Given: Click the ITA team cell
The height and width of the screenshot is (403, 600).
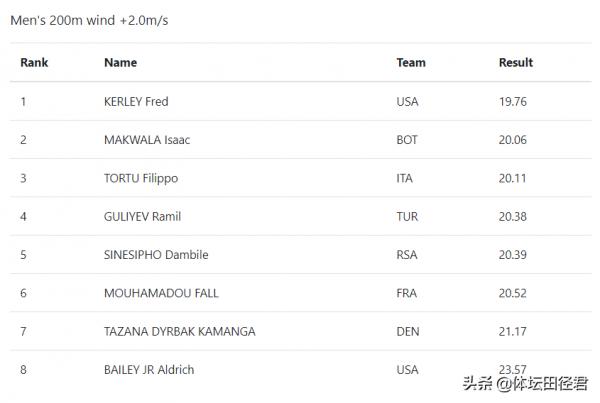Looking at the screenshot, I should (405, 178).
